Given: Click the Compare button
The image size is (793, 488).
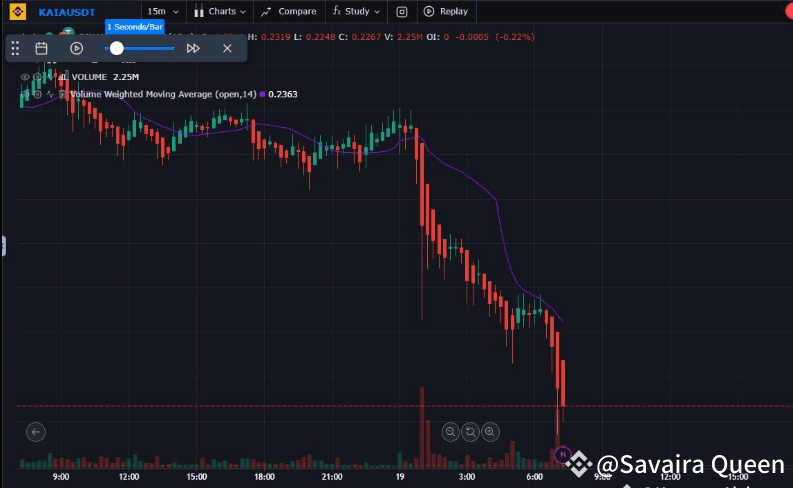Looking at the screenshot, I should pyautogui.click(x=288, y=12).
